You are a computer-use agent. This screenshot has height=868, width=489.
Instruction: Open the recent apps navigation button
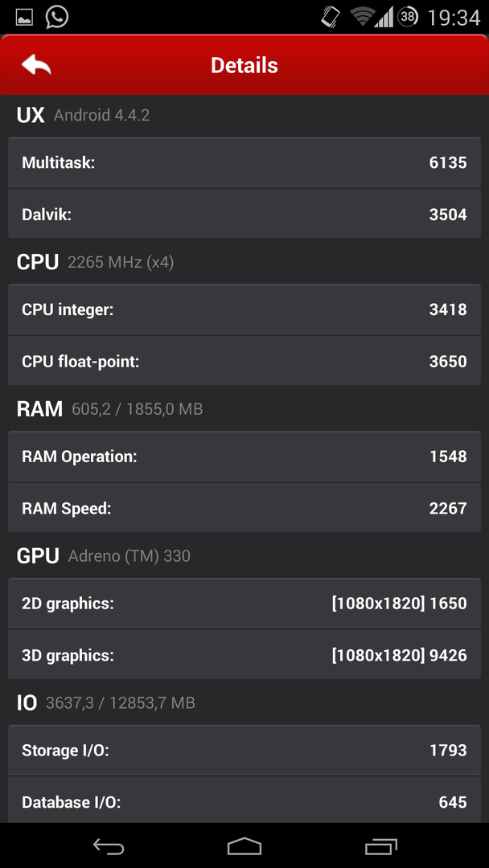pyautogui.click(x=381, y=845)
